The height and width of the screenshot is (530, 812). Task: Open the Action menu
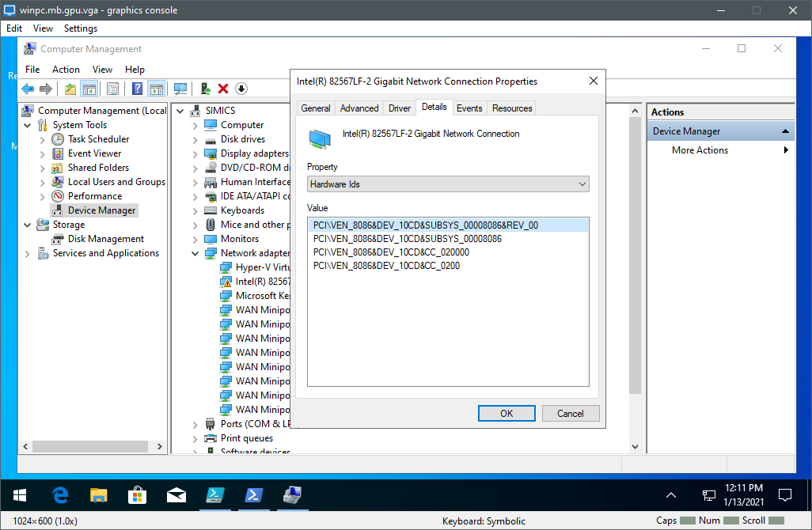(x=66, y=70)
